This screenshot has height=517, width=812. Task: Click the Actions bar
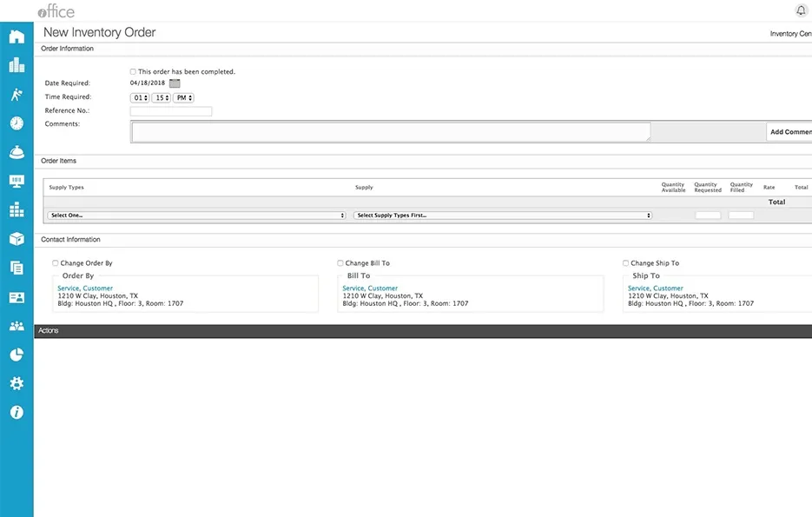click(x=423, y=331)
